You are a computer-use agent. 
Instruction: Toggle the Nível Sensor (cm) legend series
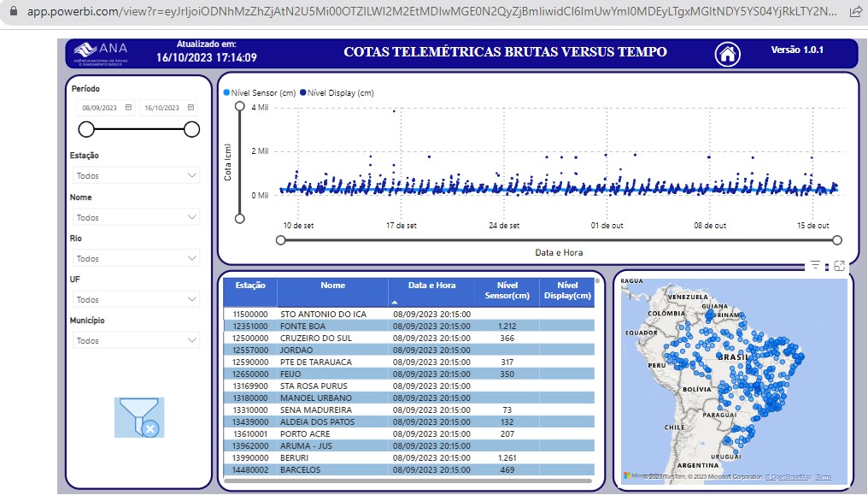[261, 92]
